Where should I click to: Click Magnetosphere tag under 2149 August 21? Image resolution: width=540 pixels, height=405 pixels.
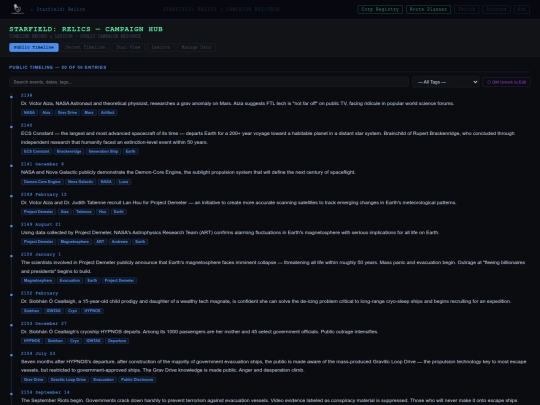[x=75, y=242]
